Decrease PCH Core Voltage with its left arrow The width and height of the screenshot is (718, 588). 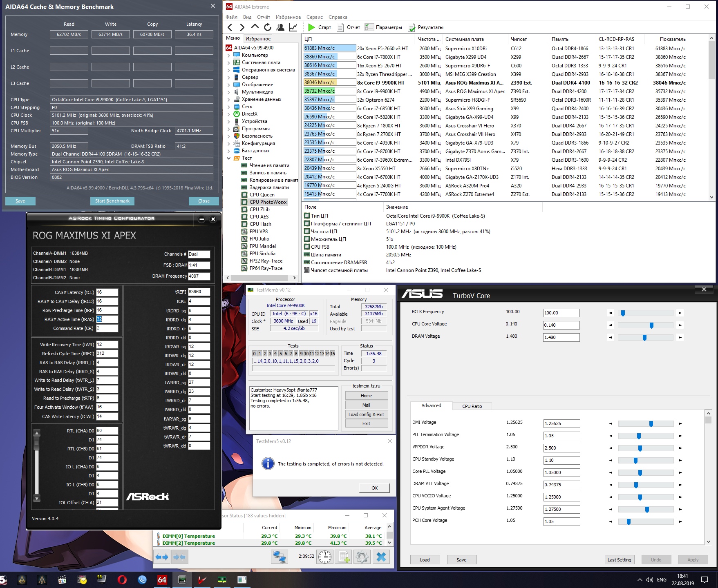tap(611, 522)
